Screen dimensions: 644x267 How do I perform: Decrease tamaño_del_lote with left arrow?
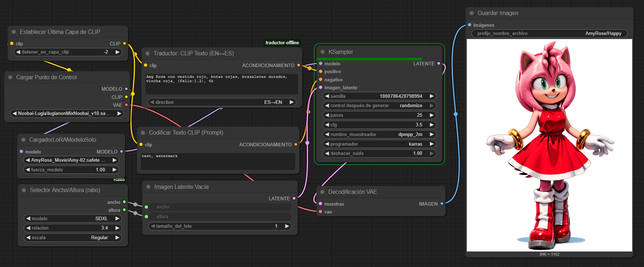pyautogui.click(x=153, y=226)
